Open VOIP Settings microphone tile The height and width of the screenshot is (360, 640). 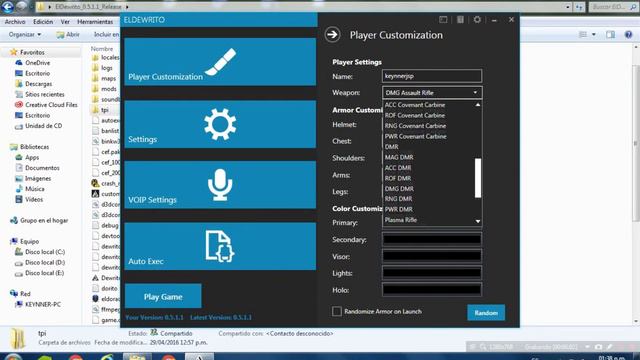click(x=220, y=185)
